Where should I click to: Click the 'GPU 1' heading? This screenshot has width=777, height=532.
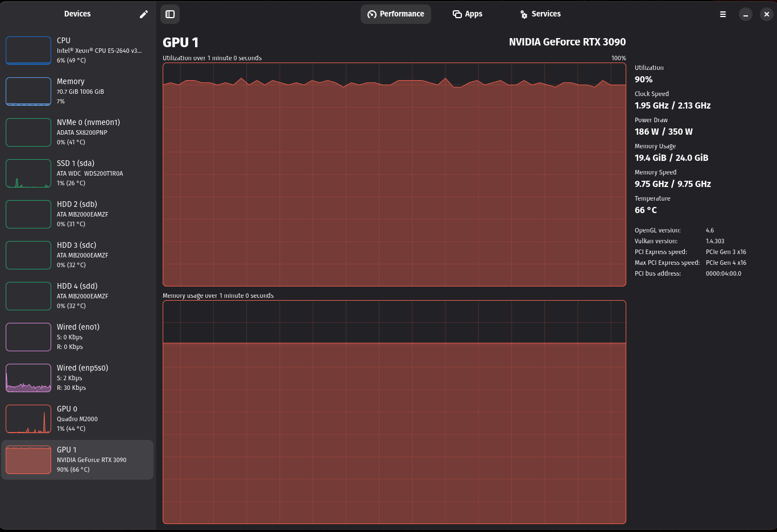click(180, 43)
